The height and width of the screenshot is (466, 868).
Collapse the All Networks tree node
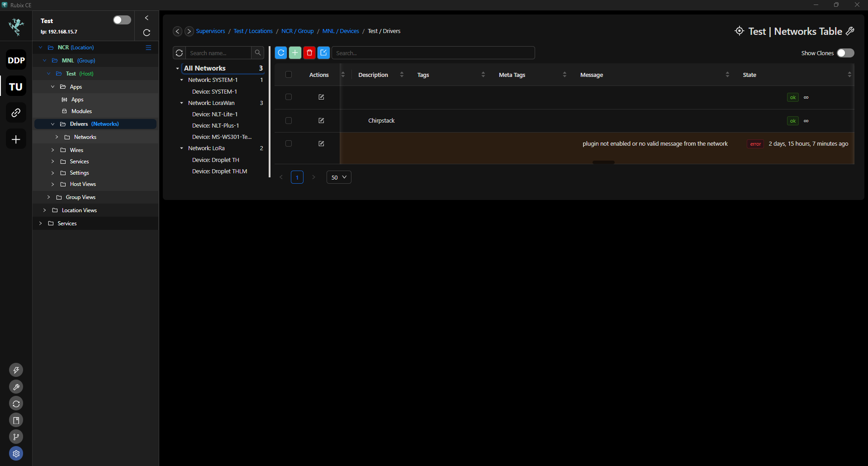tap(177, 68)
